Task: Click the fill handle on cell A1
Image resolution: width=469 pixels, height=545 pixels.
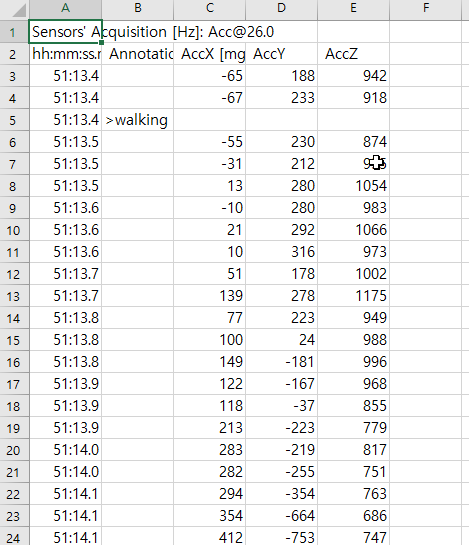Action: pyautogui.click(x=101, y=42)
